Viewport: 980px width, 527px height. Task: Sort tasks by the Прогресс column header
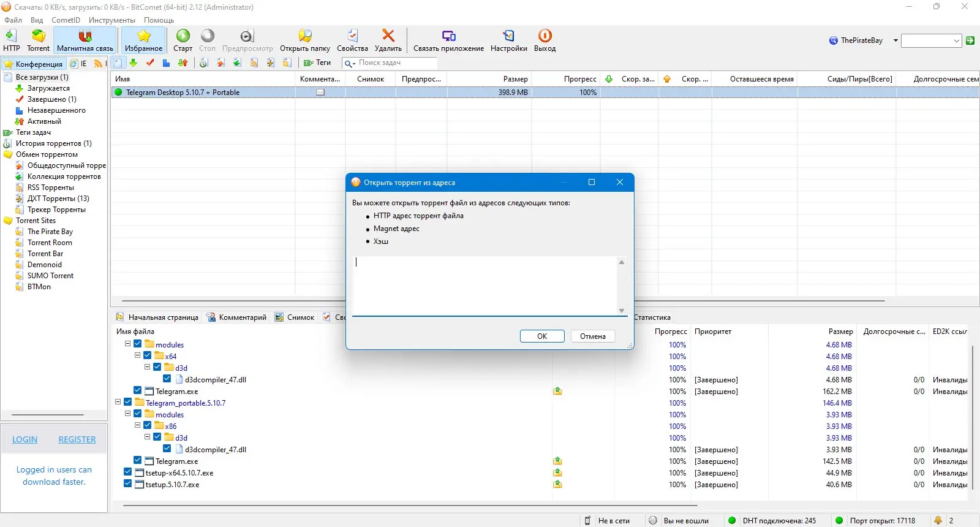click(566, 79)
